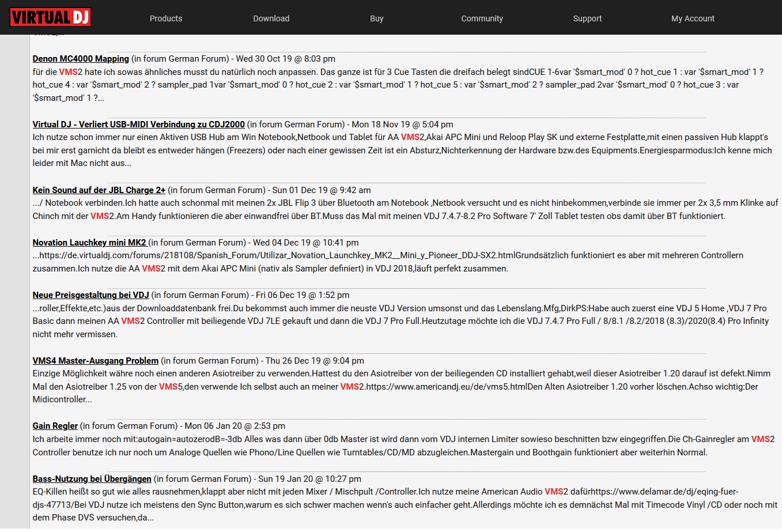Click the date text 'Wed 04 Dec 19 @ 10:41 pm'

[x=306, y=243]
